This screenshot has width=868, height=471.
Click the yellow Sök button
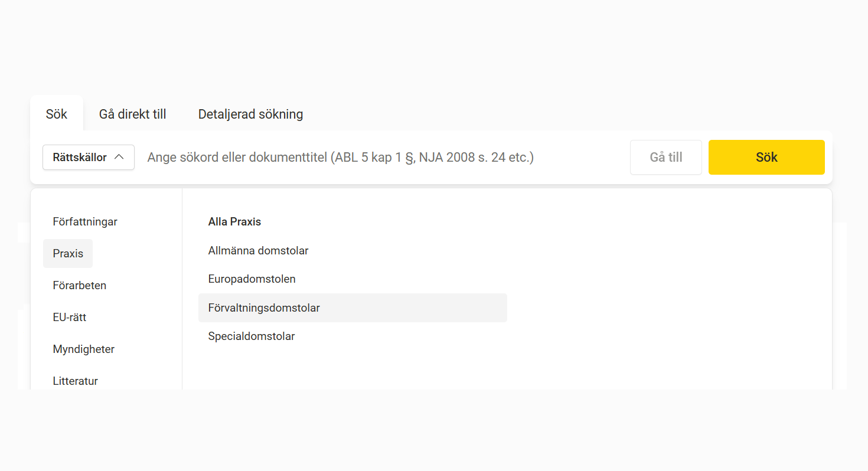pyautogui.click(x=766, y=158)
